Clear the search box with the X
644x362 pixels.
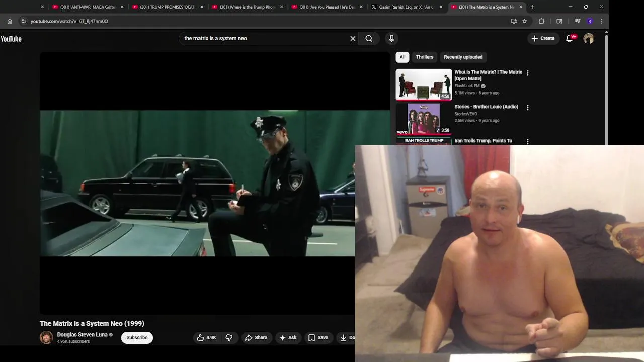[x=353, y=38]
